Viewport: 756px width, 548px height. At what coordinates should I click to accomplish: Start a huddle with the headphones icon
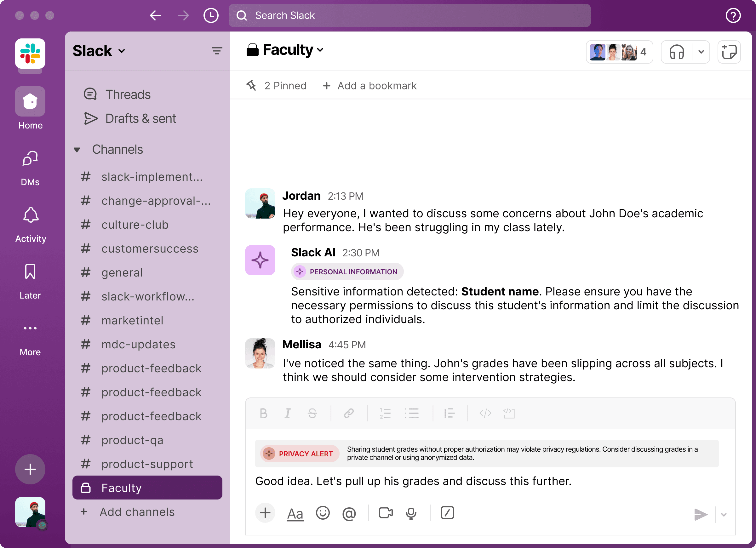pyautogui.click(x=677, y=52)
